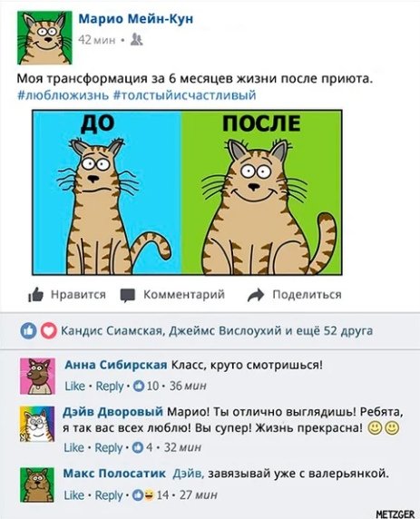
Task: Click the blue like reaction icon above comments
Action: 28,330
